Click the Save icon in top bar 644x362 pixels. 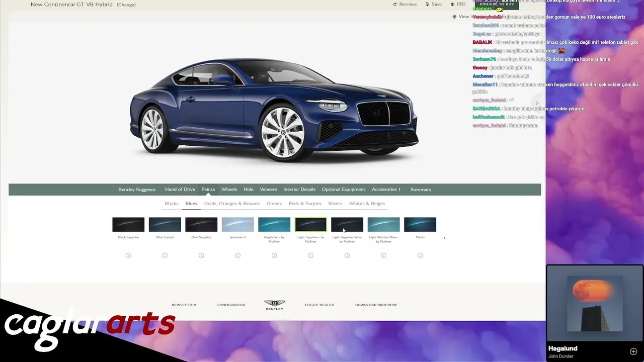coord(427,4)
